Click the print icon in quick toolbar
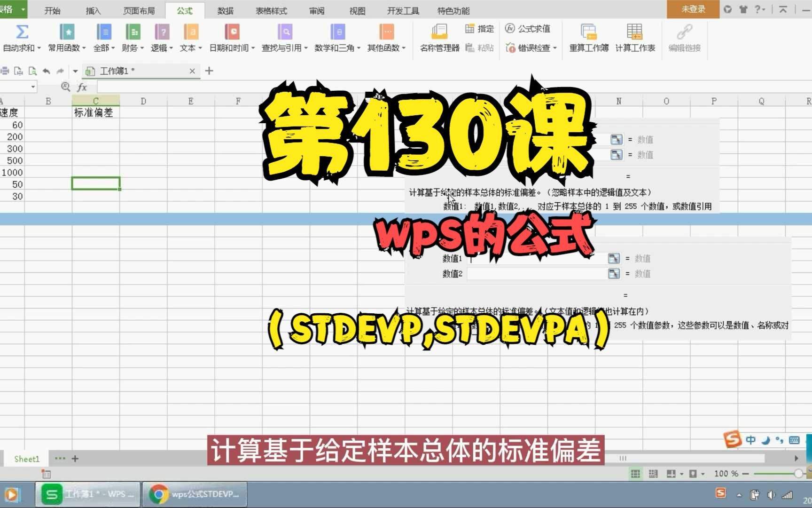Viewport: 812px width, 508px height. coord(5,71)
